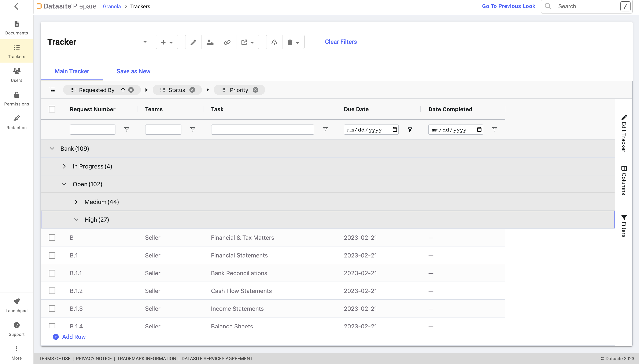639x364 pixels.
Task: Select the edit pencil tool in toolbar
Action: (193, 42)
